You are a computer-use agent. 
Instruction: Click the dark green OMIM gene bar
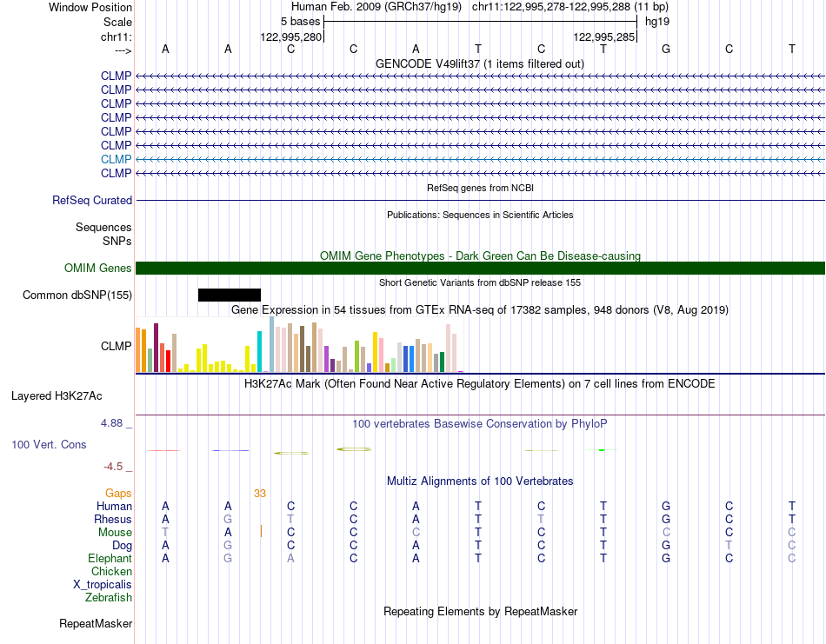coord(480,268)
